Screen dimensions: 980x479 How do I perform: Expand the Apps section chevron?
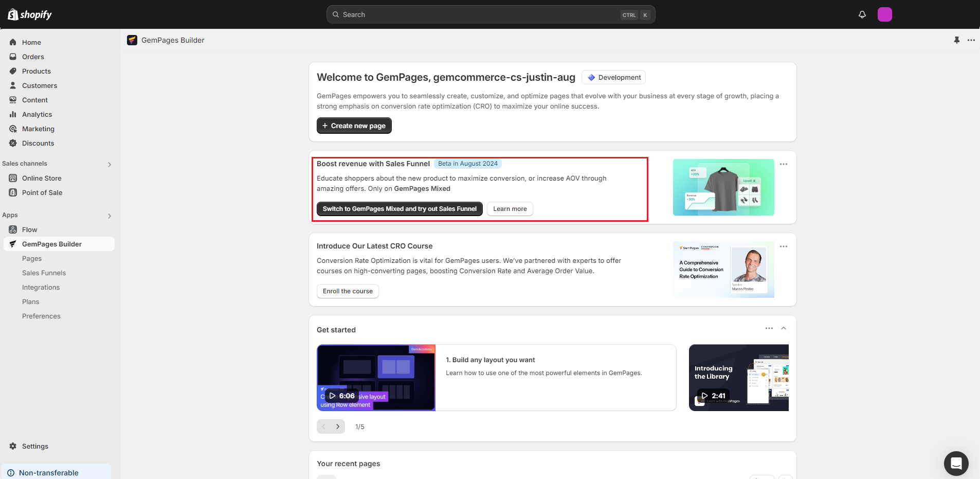[110, 216]
